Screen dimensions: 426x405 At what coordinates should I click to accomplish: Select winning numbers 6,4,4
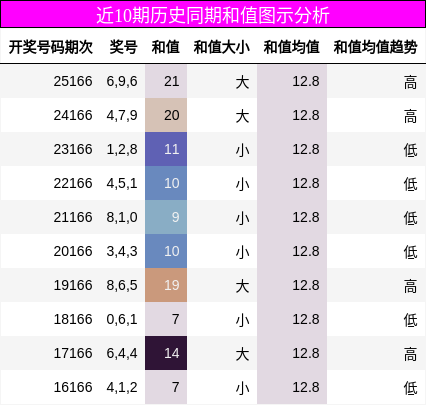(x=122, y=354)
